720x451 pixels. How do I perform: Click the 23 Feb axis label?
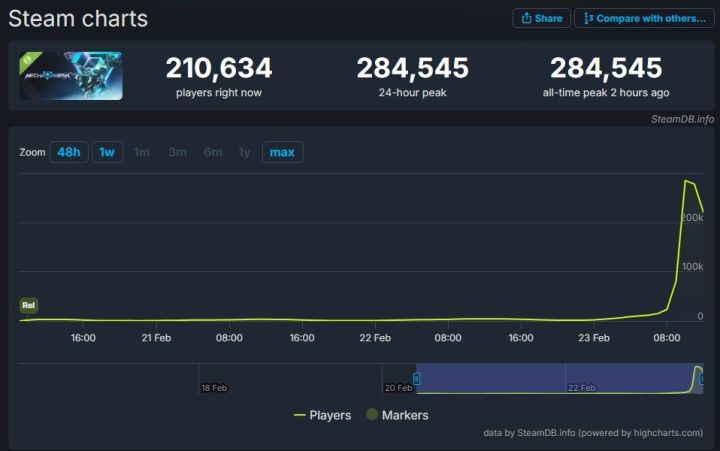click(x=594, y=338)
